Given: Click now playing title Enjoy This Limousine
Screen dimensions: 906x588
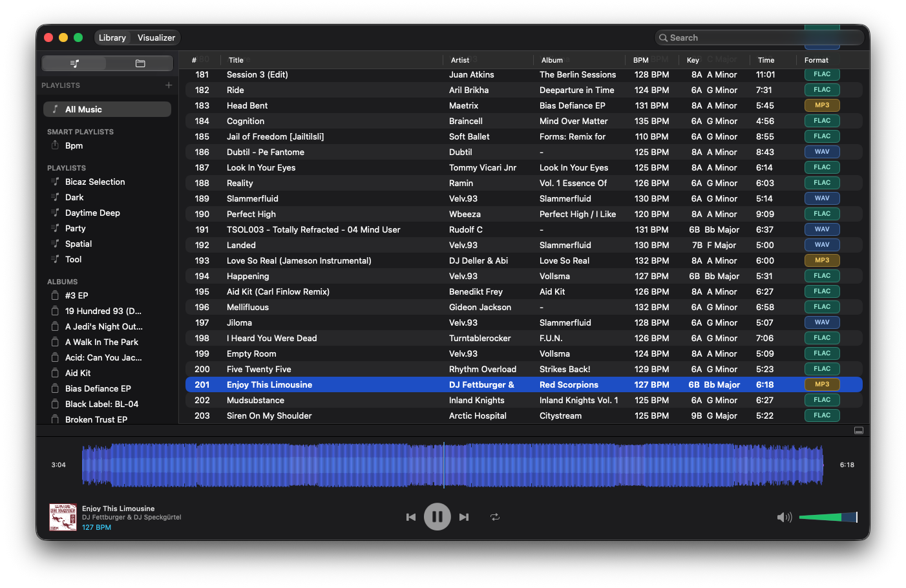Looking at the screenshot, I should pyautogui.click(x=118, y=509).
